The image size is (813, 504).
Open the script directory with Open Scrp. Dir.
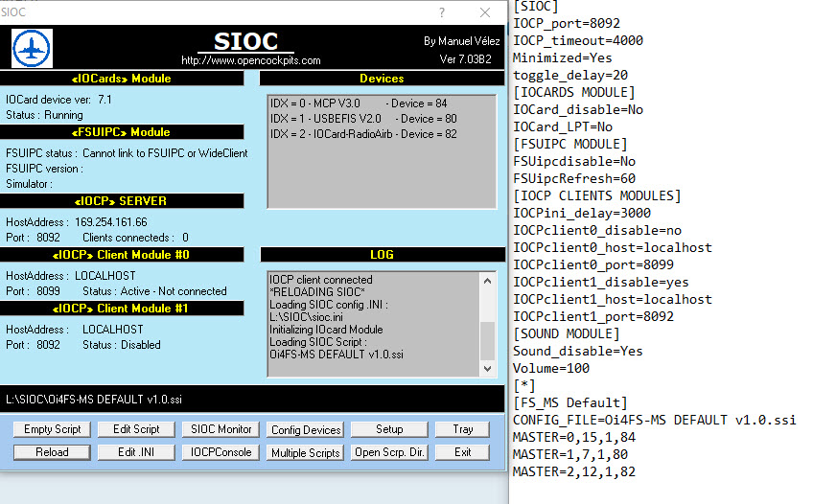click(x=389, y=452)
